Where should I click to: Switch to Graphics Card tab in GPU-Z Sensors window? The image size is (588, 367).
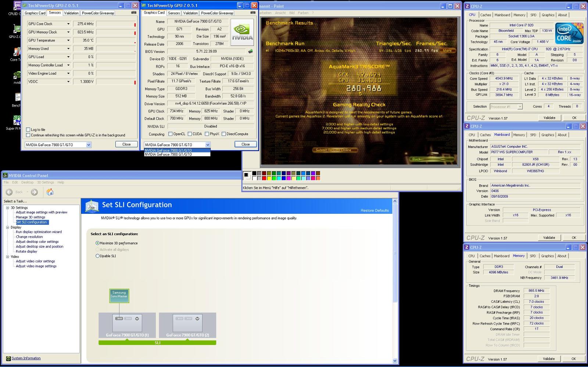(35, 13)
